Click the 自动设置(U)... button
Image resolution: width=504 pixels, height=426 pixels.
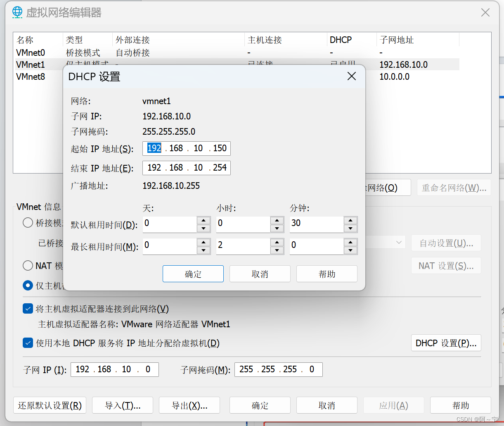coord(446,243)
